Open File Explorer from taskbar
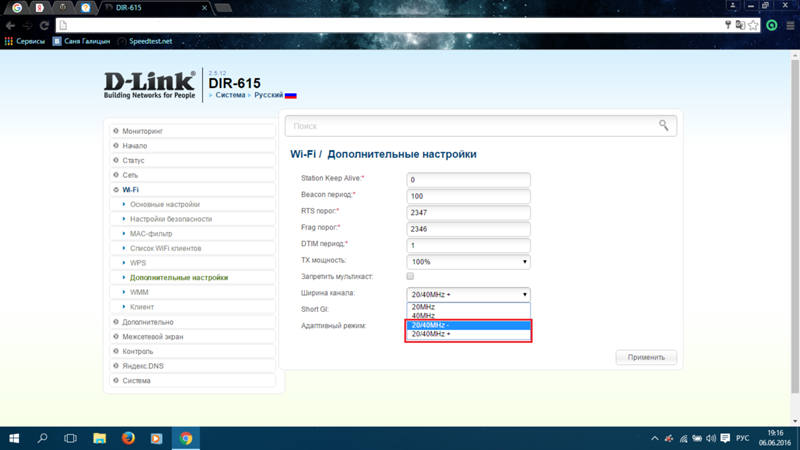The height and width of the screenshot is (450, 800). 99,438
